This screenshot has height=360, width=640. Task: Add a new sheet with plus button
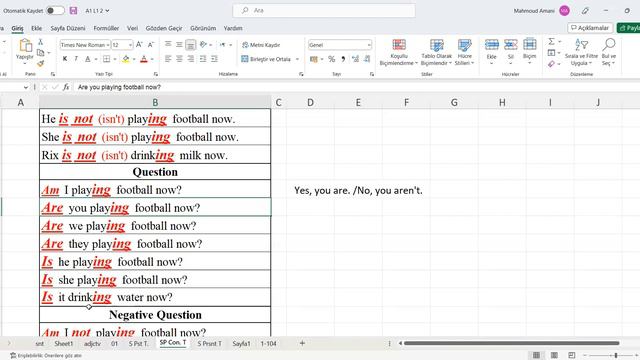point(302,343)
